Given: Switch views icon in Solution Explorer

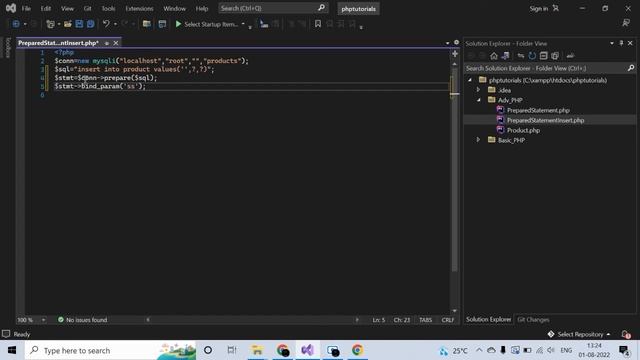Looking at the screenshot, I should click(x=505, y=56).
